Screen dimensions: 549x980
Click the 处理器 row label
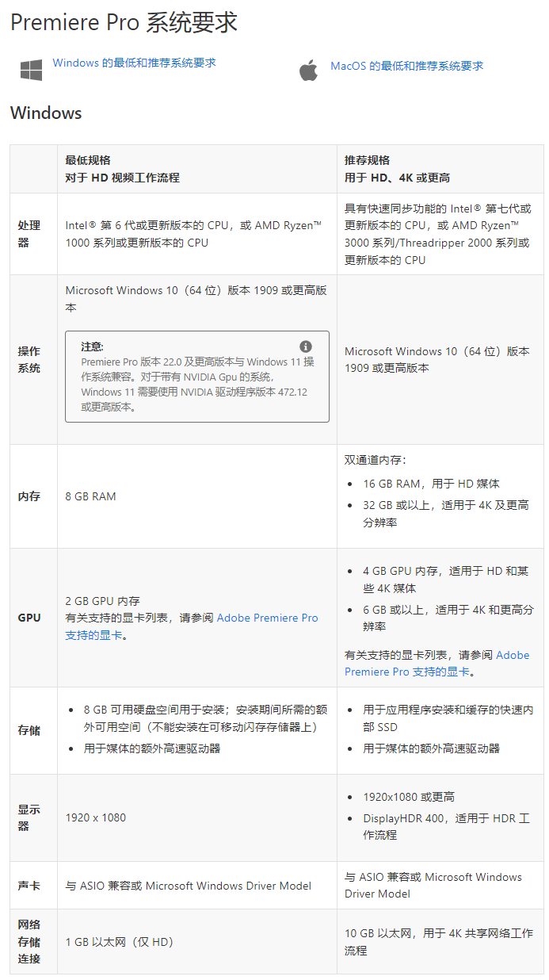(29, 234)
